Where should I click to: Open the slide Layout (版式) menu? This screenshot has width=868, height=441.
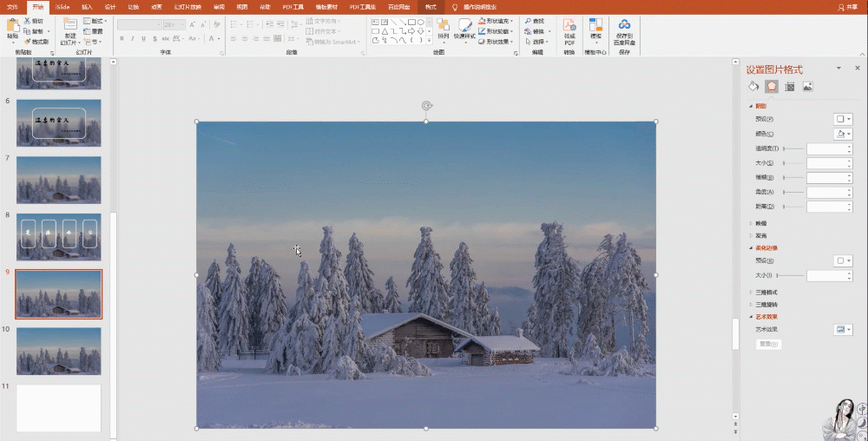click(x=95, y=21)
